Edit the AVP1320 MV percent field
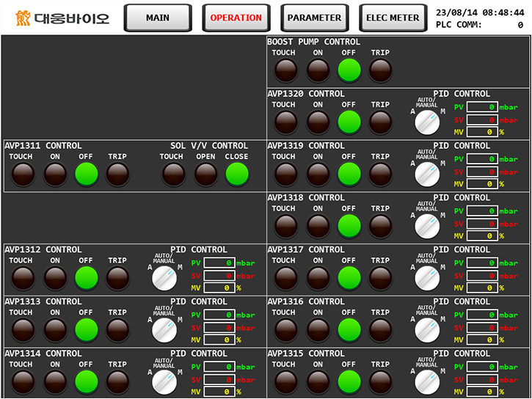Image resolution: width=532 pixels, height=399 pixels. [482, 132]
